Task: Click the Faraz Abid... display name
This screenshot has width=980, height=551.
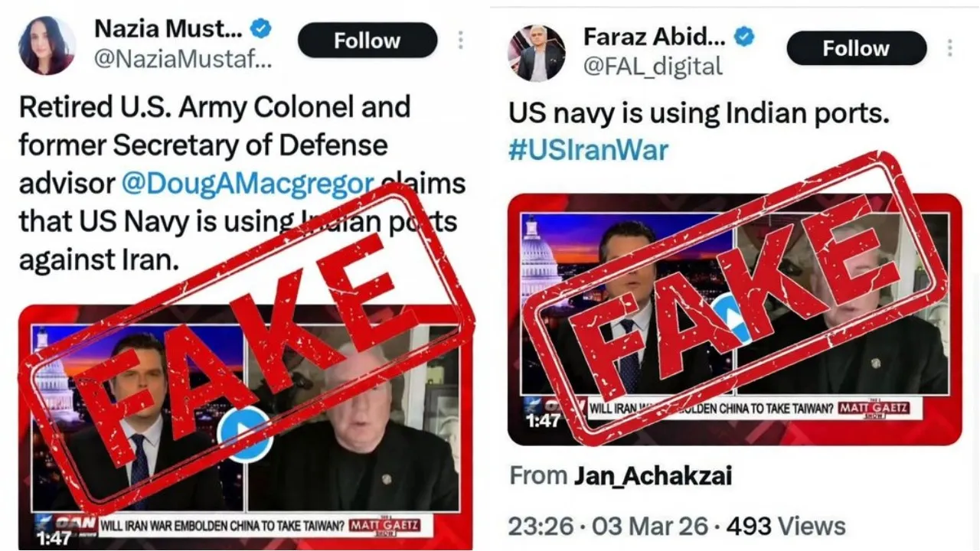Action: tap(655, 36)
